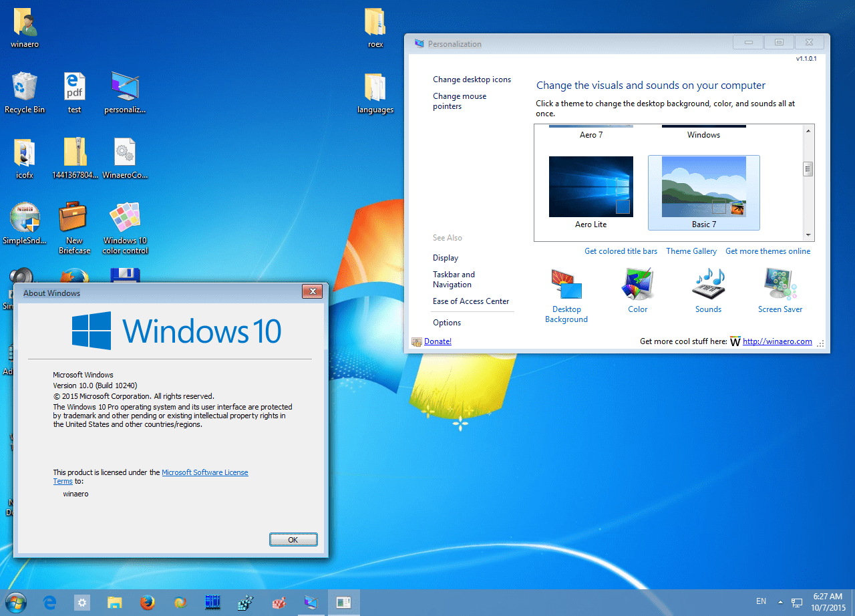855x616 pixels.
Task: Open the New Briefcase icon
Action: (74, 217)
